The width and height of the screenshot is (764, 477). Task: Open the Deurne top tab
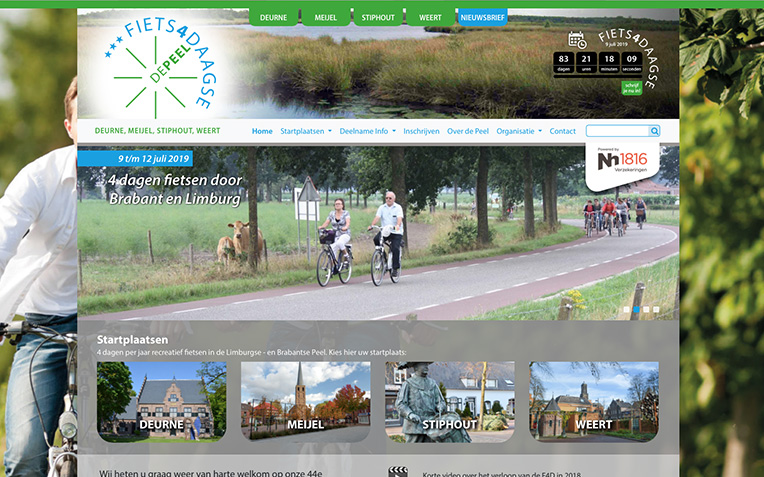273,17
